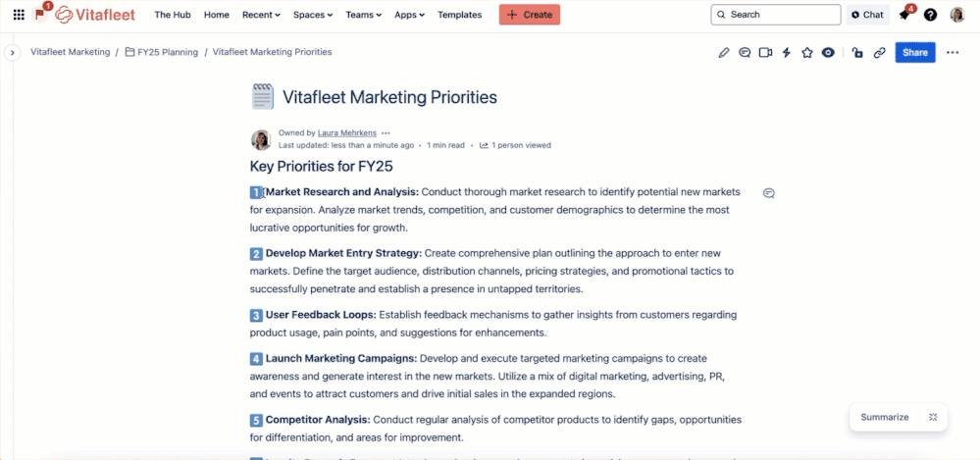Image resolution: width=980 pixels, height=460 pixels.
Task: Open the Spaces dropdown menu
Action: [x=313, y=15]
